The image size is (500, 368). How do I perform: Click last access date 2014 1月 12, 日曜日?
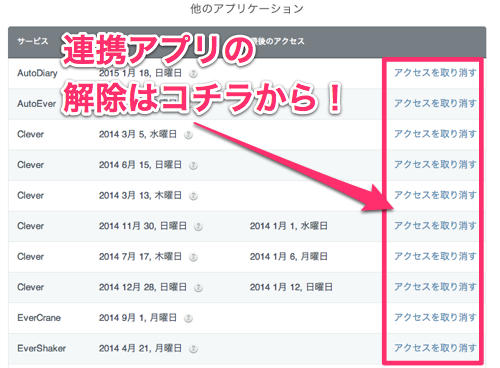click(x=291, y=287)
